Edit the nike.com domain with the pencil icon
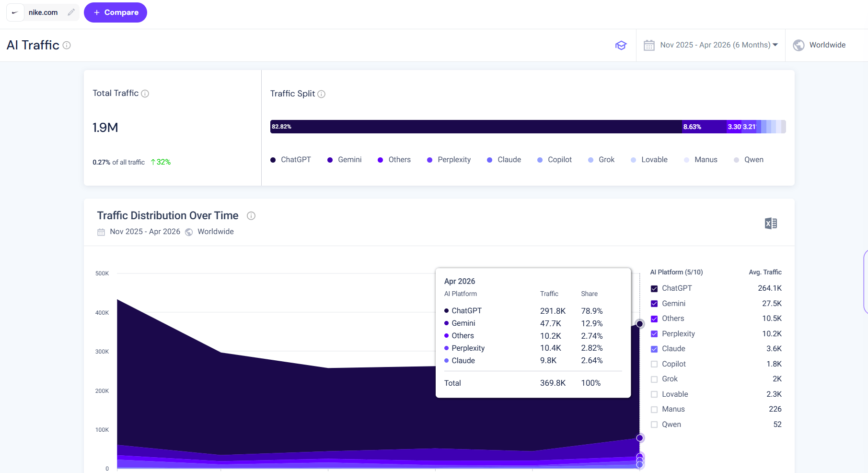Viewport: 868px width, 473px height. [x=71, y=12]
